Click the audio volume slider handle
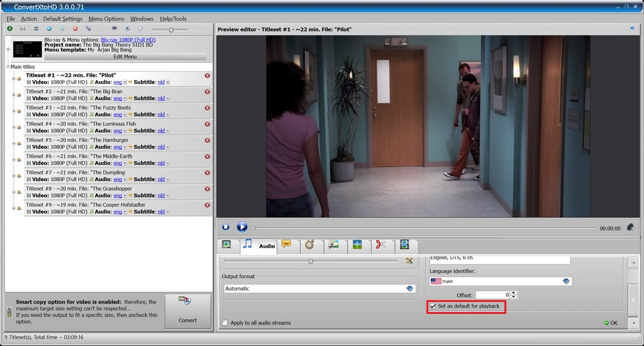Image resolution: width=644 pixels, height=346 pixels. [x=311, y=261]
